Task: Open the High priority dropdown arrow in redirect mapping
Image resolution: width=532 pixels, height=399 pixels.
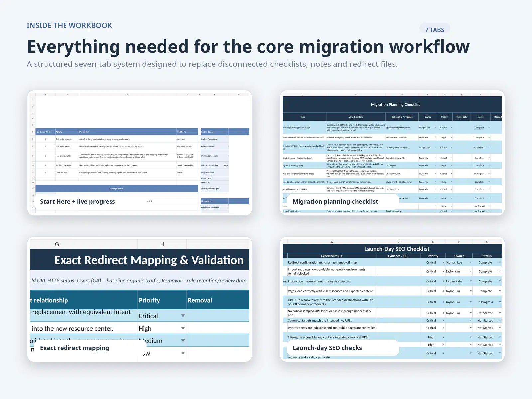Action: pyautogui.click(x=183, y=328)
